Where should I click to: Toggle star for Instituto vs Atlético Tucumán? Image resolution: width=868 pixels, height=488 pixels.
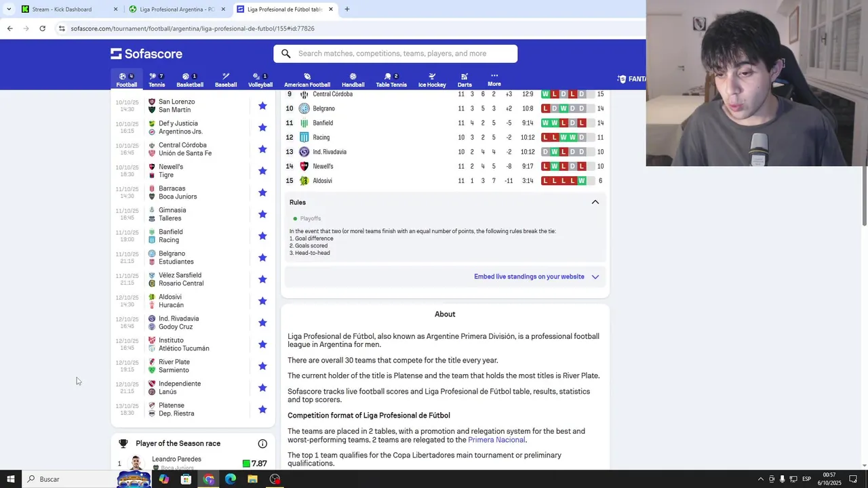(262, 344)
